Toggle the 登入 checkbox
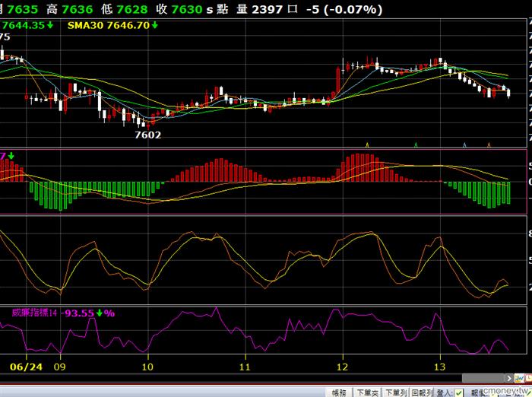The image size is (532, 397). point(458,393)
